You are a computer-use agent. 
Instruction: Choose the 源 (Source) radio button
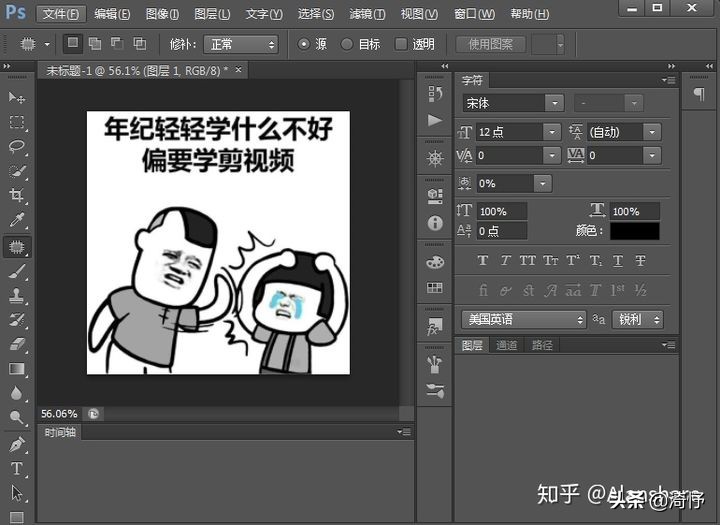(x=304, y=44)
